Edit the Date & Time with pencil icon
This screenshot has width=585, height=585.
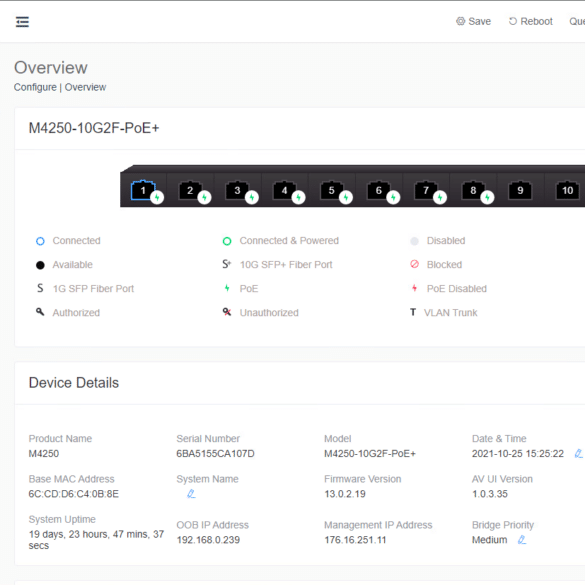pos(578,454)
